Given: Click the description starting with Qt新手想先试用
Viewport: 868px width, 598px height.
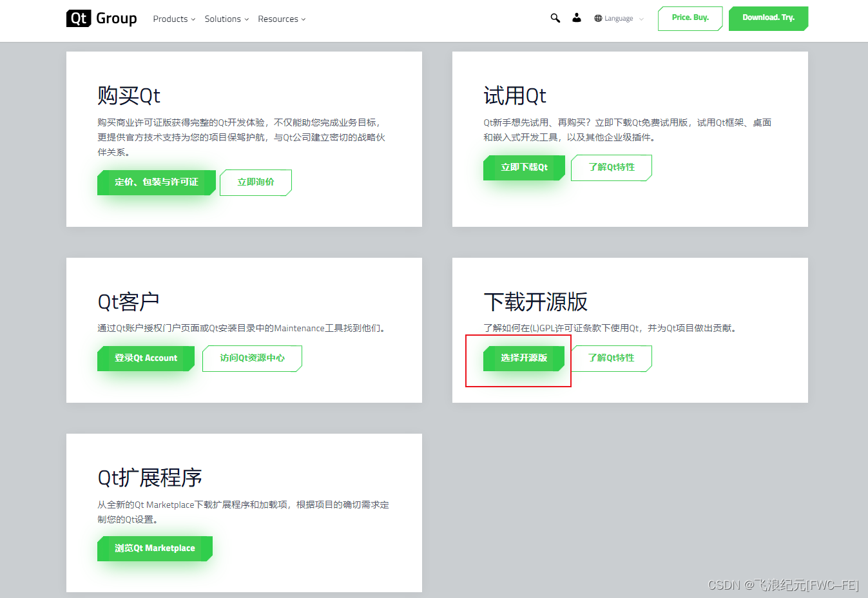Looking at the screenshot, I should click(x=628, y=130).
